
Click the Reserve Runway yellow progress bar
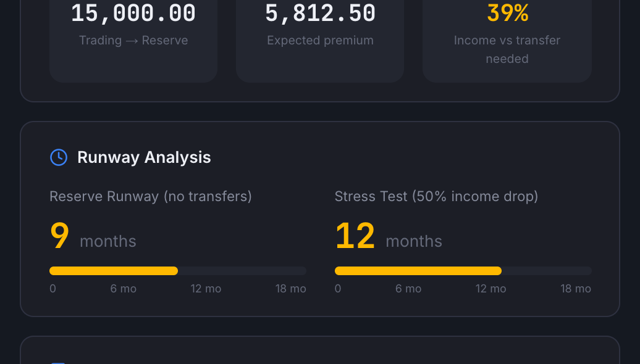114,271
